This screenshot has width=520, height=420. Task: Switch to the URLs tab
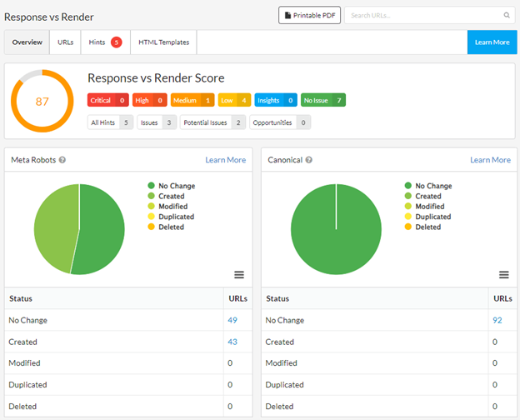65,42
